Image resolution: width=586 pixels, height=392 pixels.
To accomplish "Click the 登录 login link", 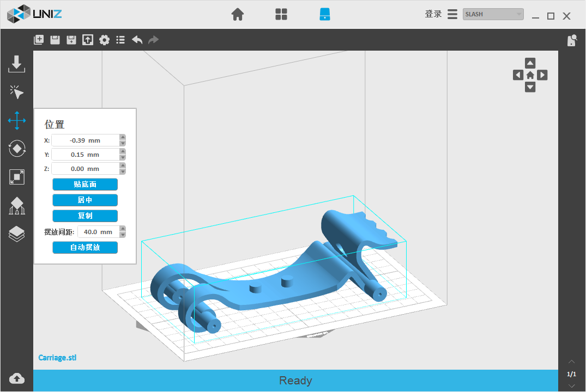I will pos(433,14).
